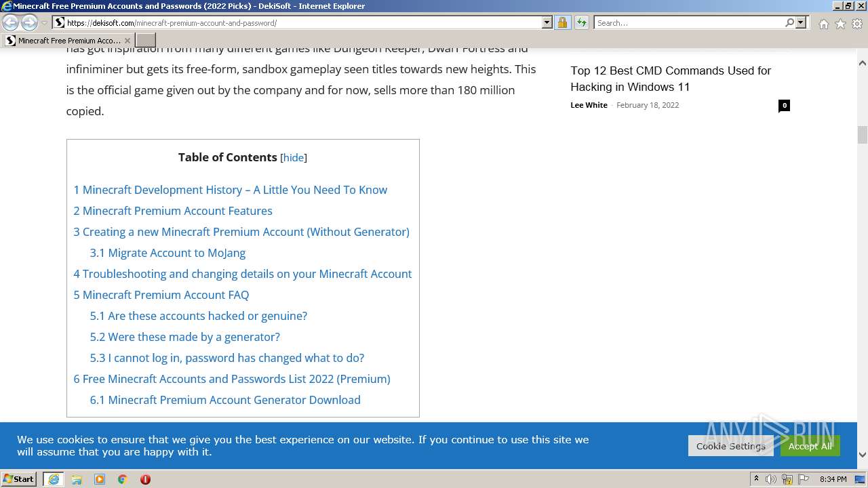The image size is (868, 488).
Task: Jump to '3.1 Migrate Account to MoJang'
Action: tap(167, 253)
